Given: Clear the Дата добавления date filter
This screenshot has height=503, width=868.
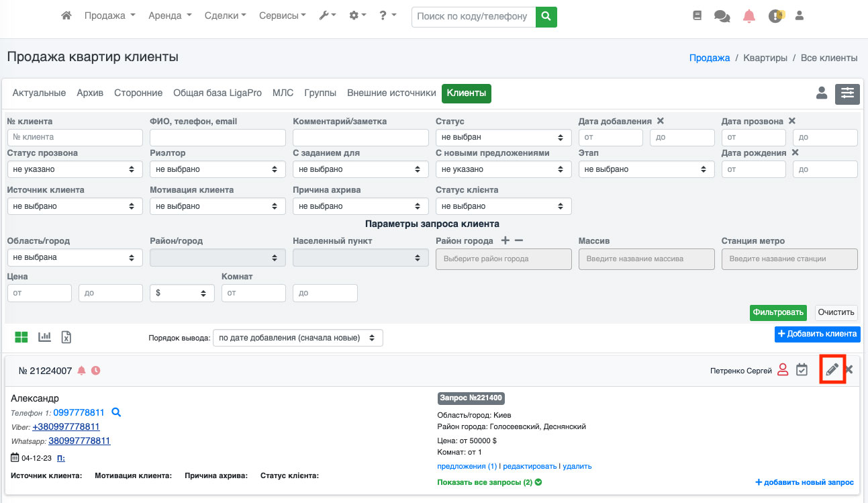Looking at the screenshot, I should tap(661, 122).
